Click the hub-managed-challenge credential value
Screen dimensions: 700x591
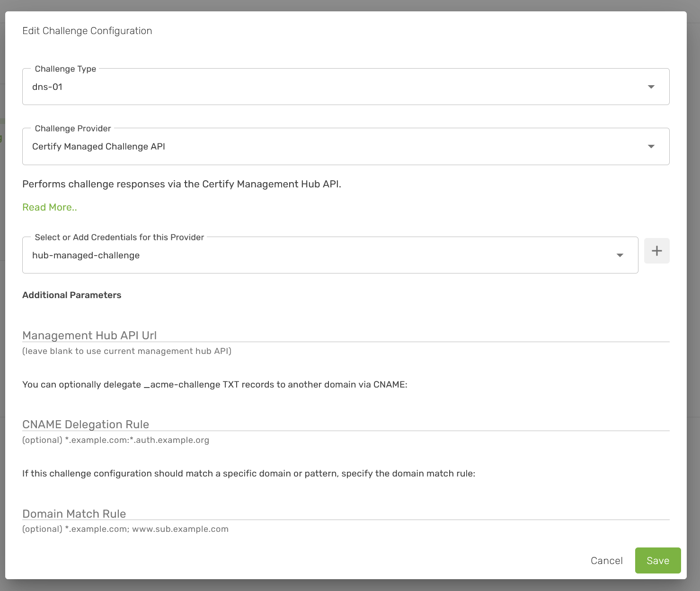click(86, 256)
